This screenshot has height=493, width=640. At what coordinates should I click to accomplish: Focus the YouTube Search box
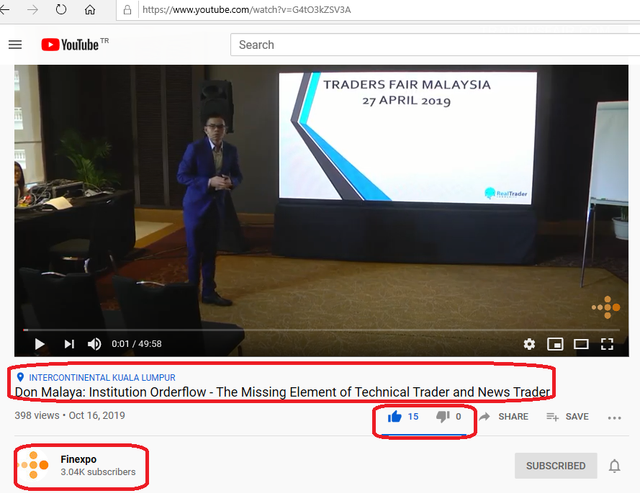pyautogui.click(x=435, y=45)
